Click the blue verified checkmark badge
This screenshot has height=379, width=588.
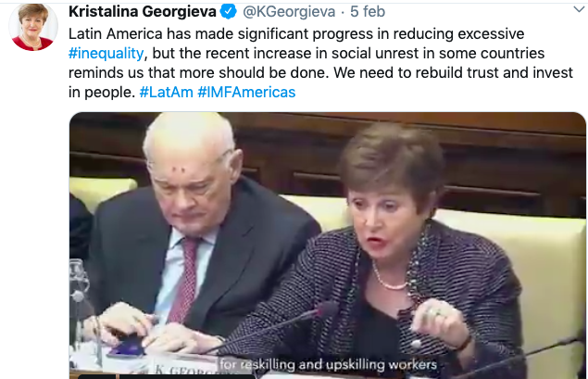coord(228,12)
